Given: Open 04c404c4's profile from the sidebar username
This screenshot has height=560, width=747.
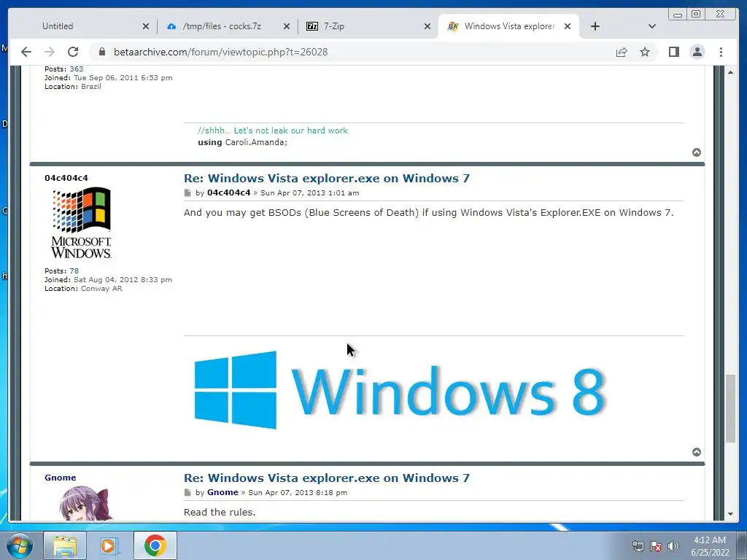Looking at the screenshot, I should 66,178.
